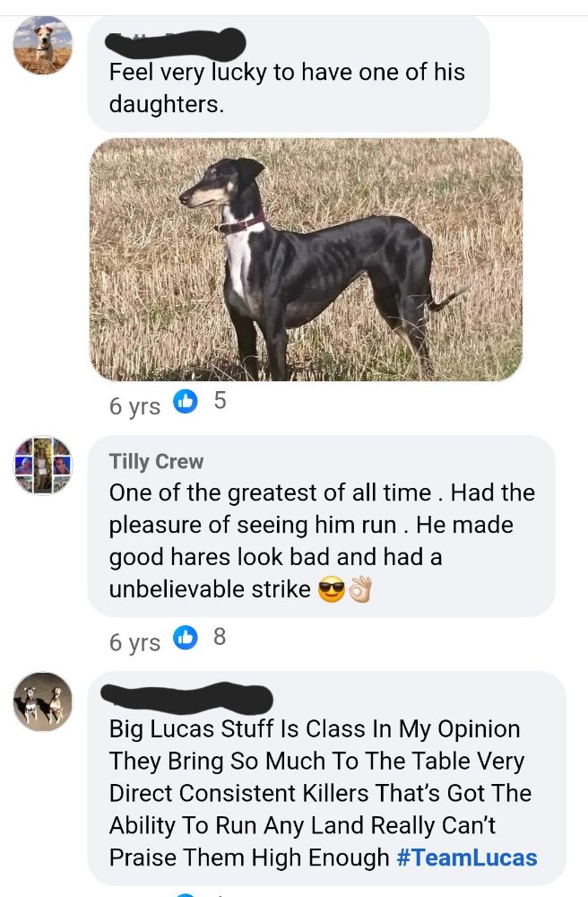Click 6 yrs timestamp under Tilly Crew
This screenshot has height=897, width=588.
point(134,642)
